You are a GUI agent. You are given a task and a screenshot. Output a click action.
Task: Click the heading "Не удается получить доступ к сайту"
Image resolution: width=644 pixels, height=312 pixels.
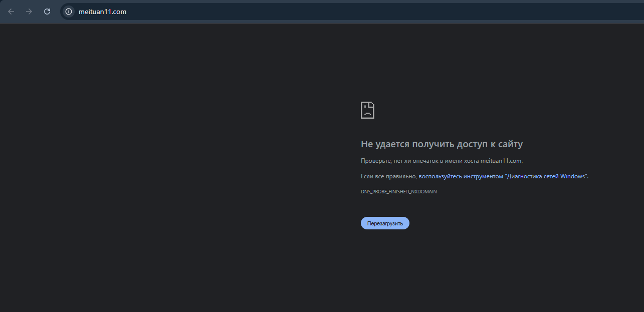pos(442,144)
